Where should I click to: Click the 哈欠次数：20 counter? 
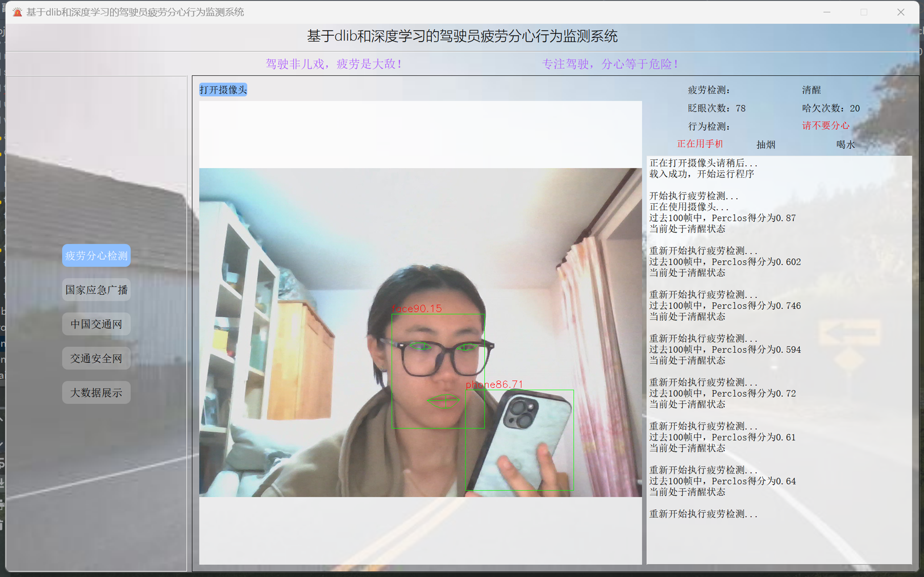(831, 108)
